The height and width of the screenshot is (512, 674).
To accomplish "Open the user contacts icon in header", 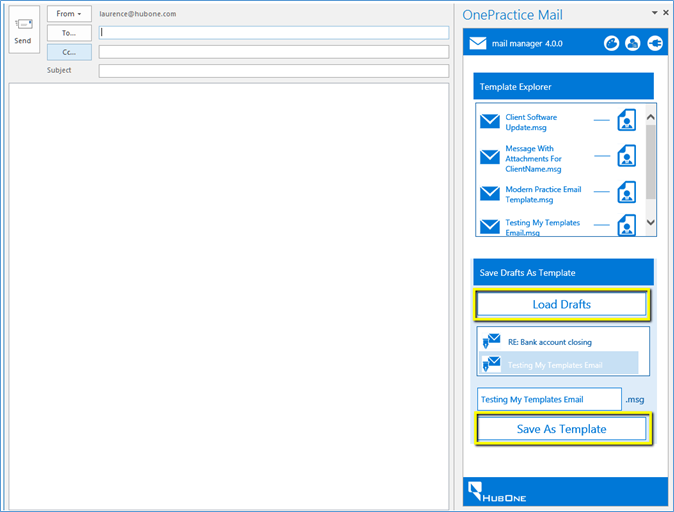I will 633,43.
